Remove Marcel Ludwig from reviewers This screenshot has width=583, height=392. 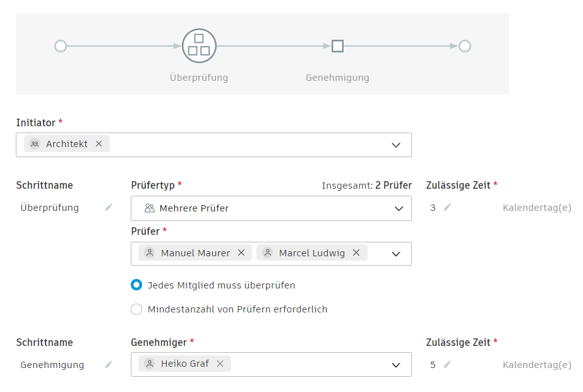pyautogui.click(x=356, y=252)
